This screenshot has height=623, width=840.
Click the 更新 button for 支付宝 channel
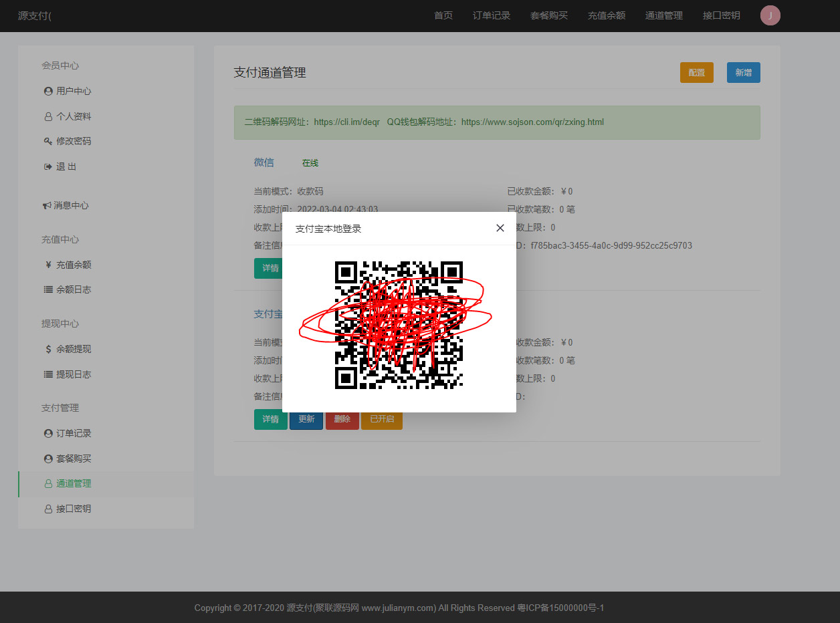point(306,419)
